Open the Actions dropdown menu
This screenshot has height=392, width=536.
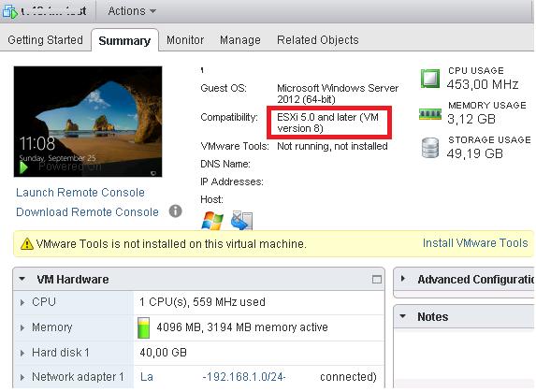132,11
